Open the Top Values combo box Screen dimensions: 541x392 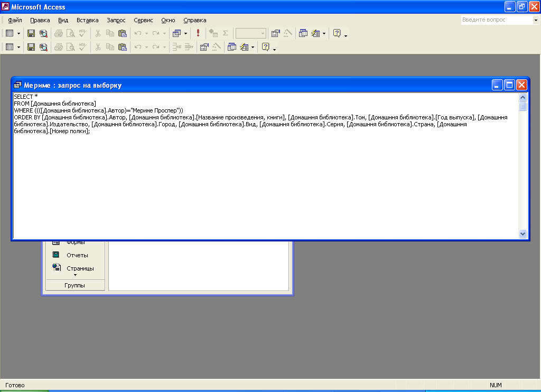(251, 33)
